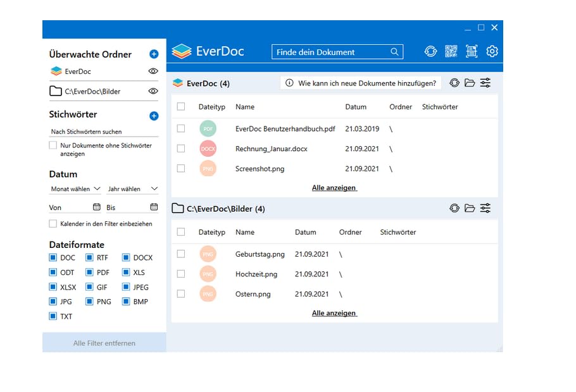Image resolution: width=576 pixels, height=392 pixels.
Task: Enable Nur Dokumente ohne Stichwörter anzeigen checkbox
Action: pyautogui.click(x=53, y=145)
